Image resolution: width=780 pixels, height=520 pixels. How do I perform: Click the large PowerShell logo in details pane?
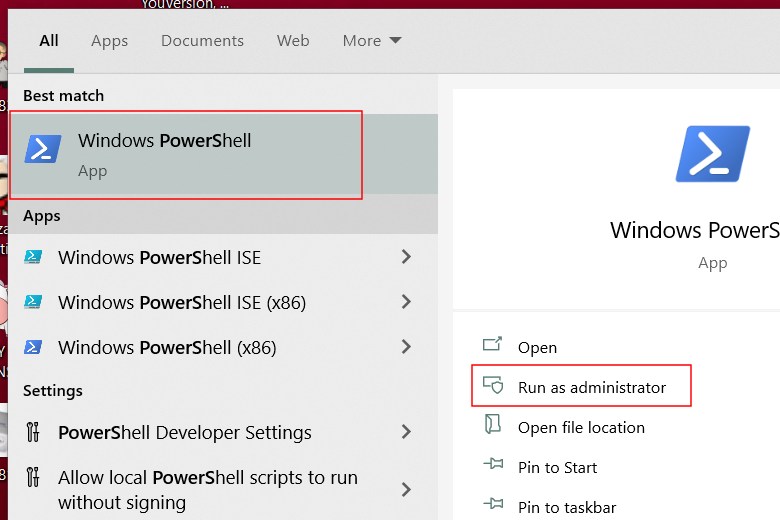tap(712, 153)
